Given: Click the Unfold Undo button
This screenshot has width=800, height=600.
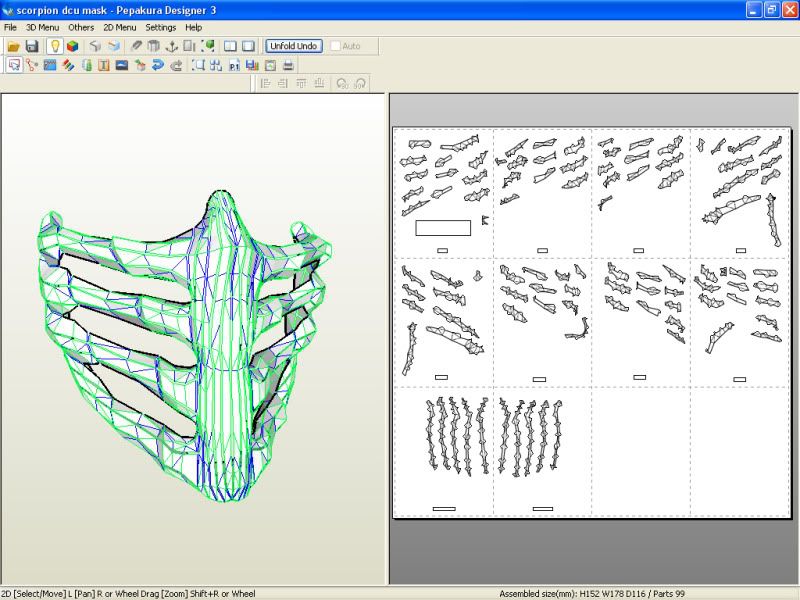Looking at the screenshot, I should tap(293, 46).
